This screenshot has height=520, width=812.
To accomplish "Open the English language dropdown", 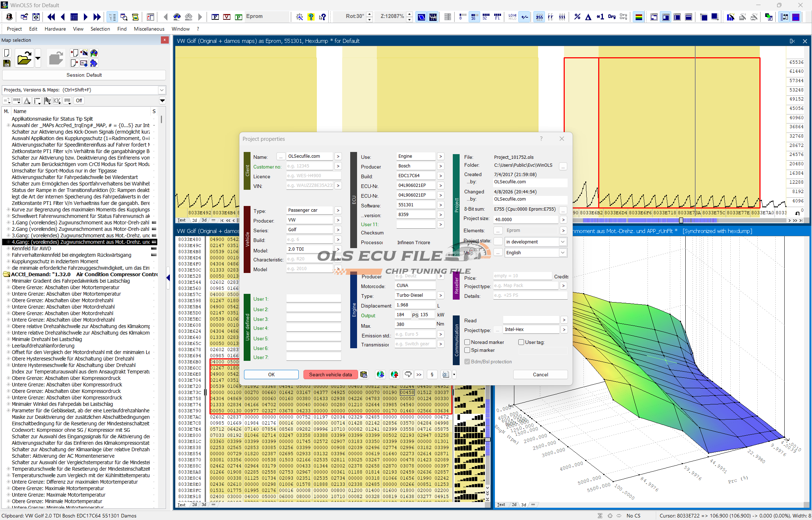I will (563, 252).
